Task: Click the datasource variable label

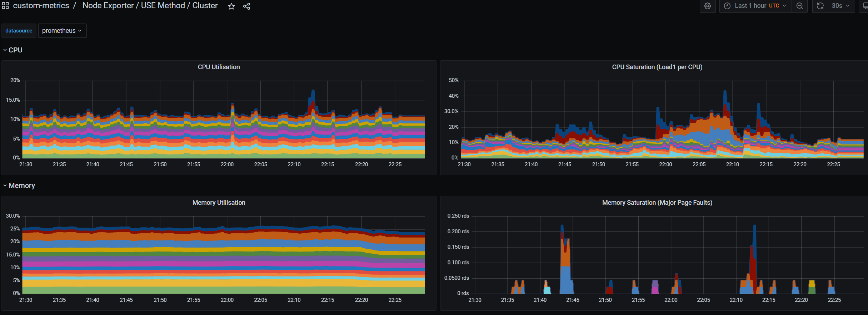Action: (19, 31)
